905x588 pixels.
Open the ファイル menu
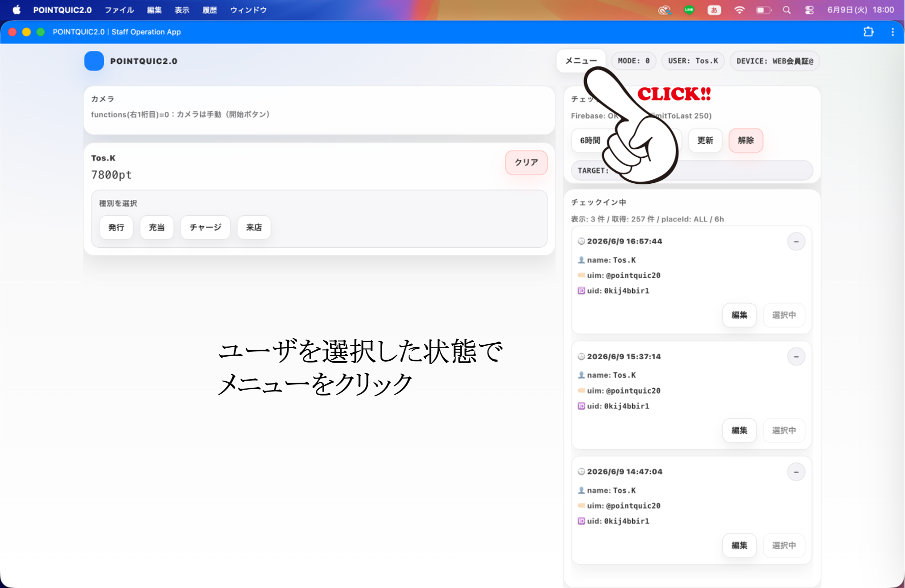click(119, 10)
